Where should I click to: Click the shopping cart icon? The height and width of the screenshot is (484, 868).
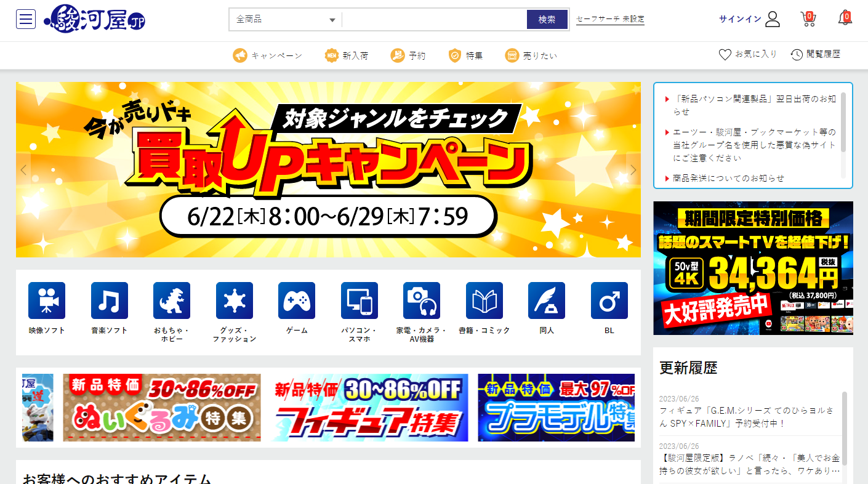click(808, 19)
